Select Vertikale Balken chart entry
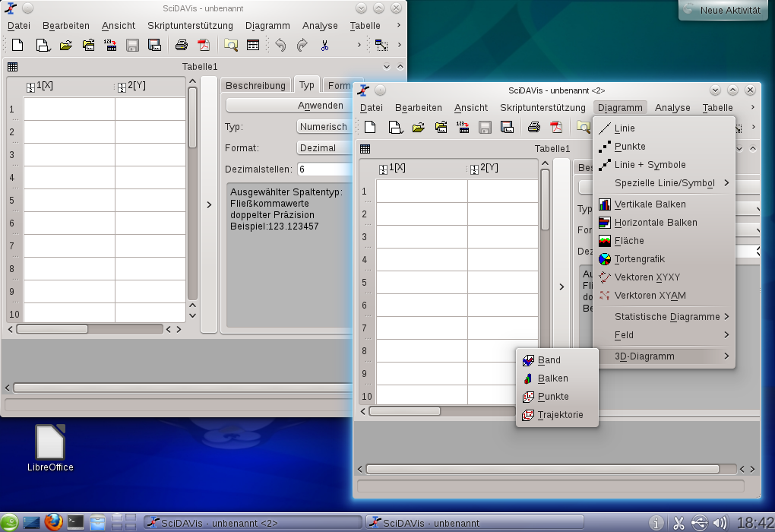The width and height of the screenshot is (775, 532). (x=664, y=204)
